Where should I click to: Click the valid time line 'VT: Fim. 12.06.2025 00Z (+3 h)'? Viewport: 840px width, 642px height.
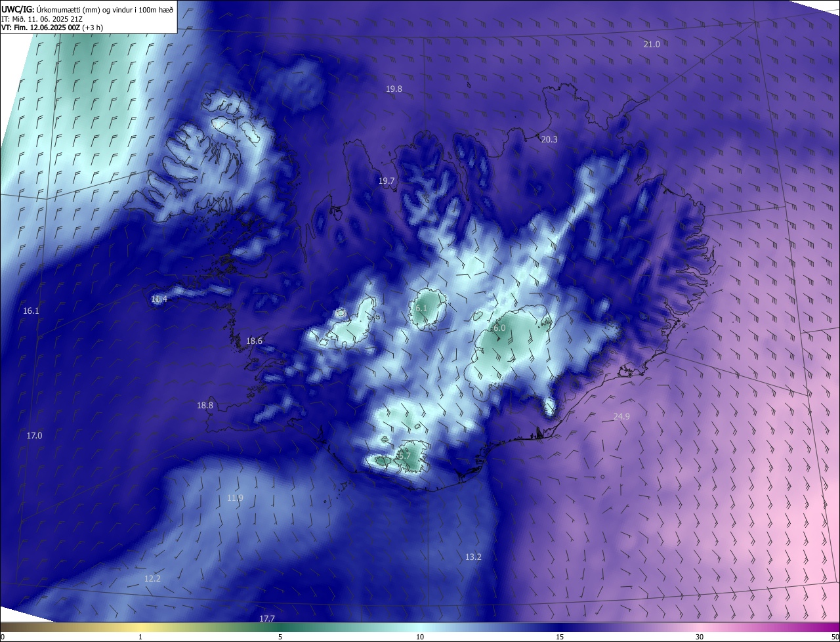tap(52, 28)
